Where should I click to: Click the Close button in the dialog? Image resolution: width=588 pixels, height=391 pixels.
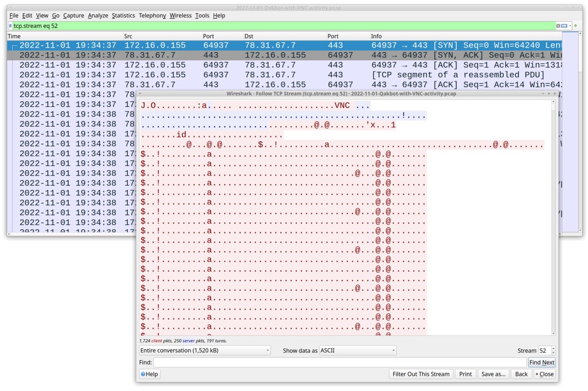point(545,374)
